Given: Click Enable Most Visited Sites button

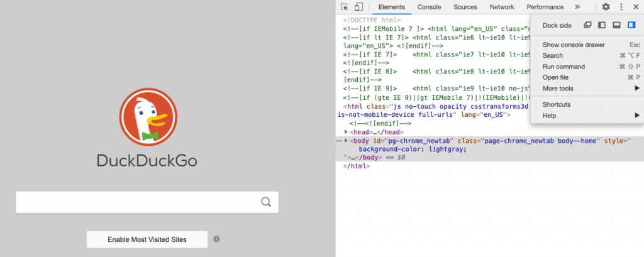Looking at the screenshot, I should point(147,239).
